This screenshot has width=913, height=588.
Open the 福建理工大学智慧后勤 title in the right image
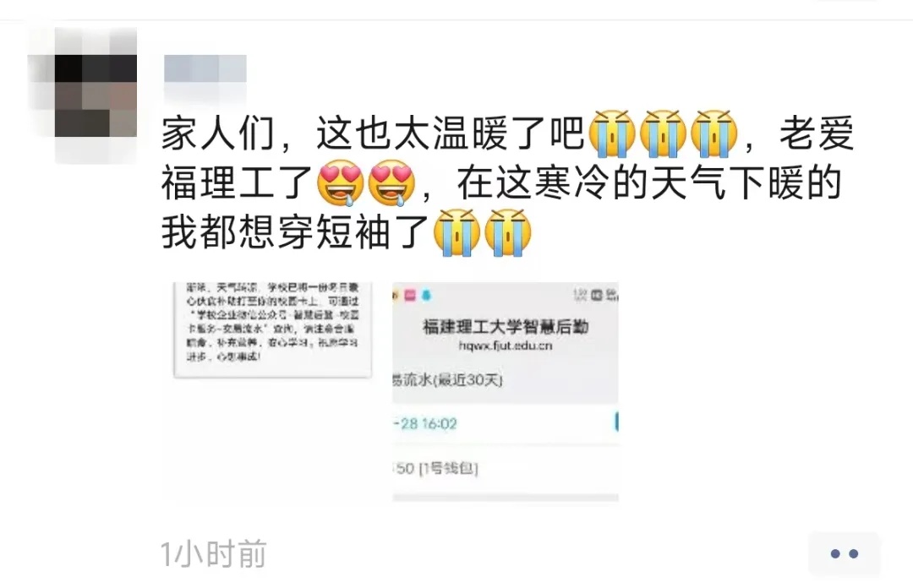tap(506, 327)
